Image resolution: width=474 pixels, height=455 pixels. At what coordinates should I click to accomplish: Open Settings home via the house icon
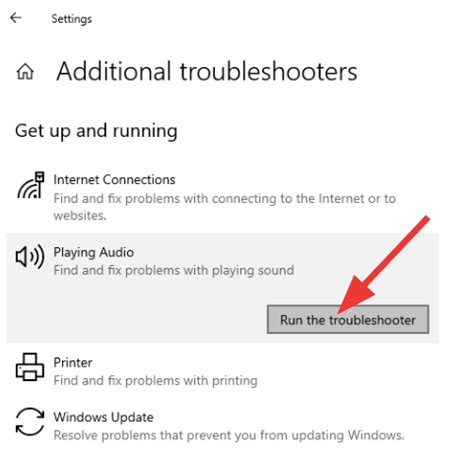(25, 72)
